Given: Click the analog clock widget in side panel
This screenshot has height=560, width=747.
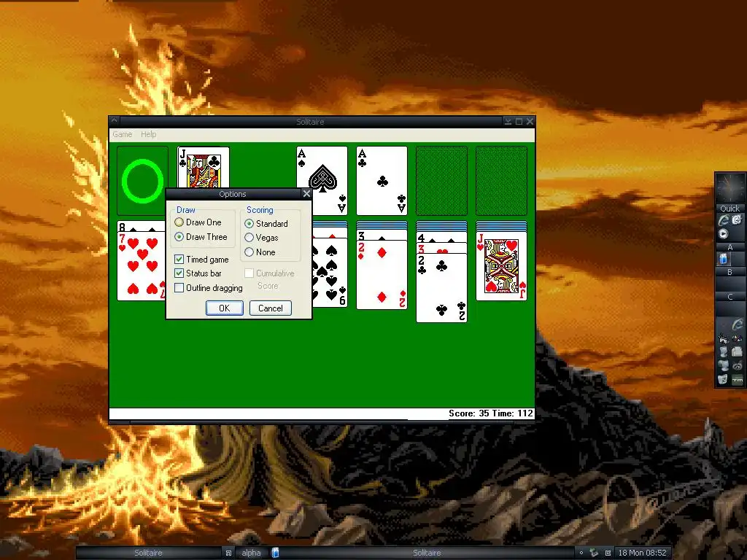Looking at the screenshot, I should 729,187.
